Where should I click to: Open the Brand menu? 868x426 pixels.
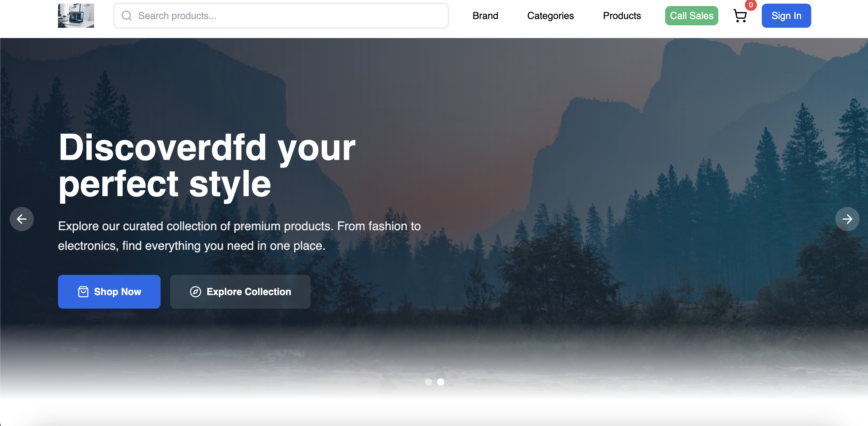tap(485, 15)
